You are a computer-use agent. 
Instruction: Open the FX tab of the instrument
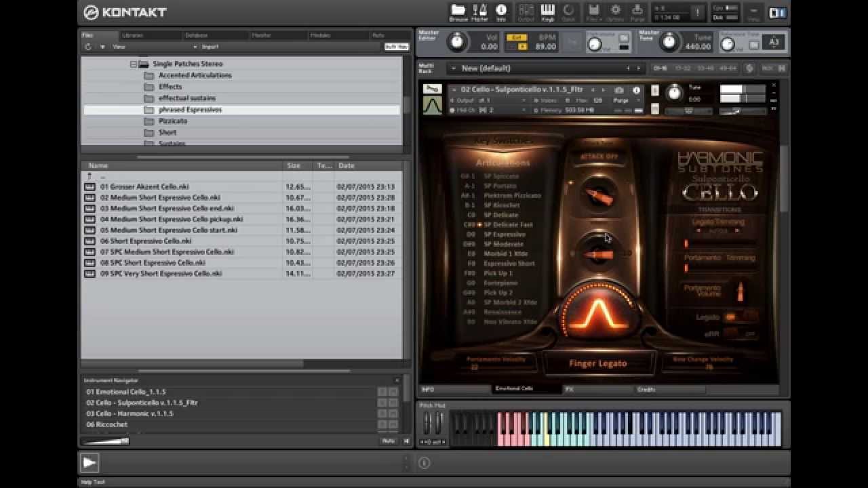[597, 390]
